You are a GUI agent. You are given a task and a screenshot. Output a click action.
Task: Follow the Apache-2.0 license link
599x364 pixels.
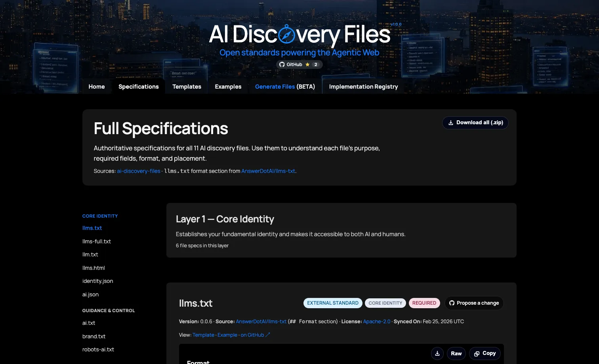tap(376, 322)
